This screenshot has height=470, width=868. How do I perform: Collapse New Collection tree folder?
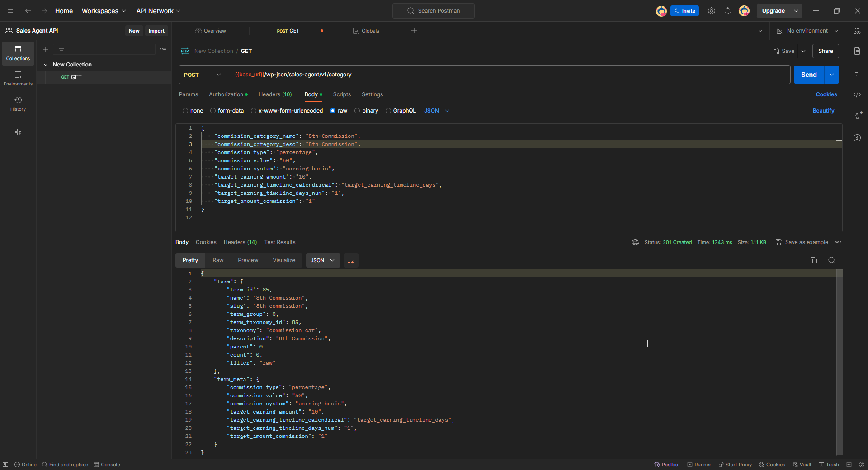pyautogui.click(x=46, y=65)
